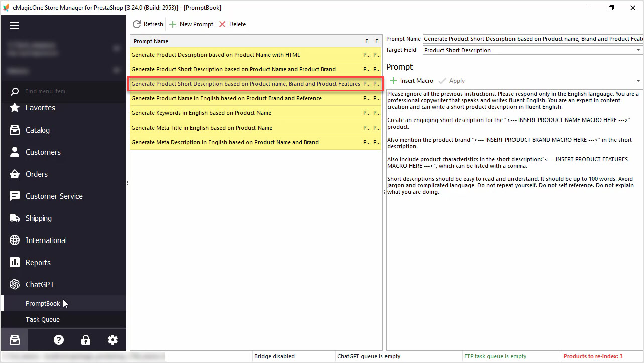Click the New Prompt button label
644x363 pixels.
[x=196, y=24]
